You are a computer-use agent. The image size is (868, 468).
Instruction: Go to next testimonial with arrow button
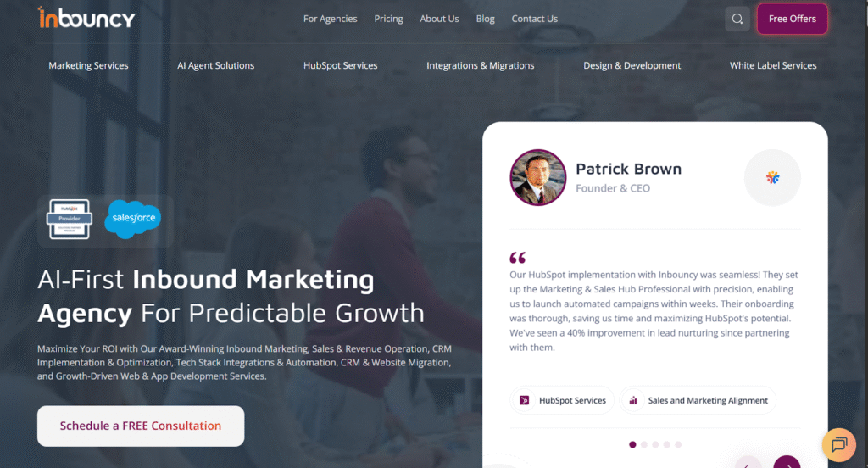[x=787, y=463]
